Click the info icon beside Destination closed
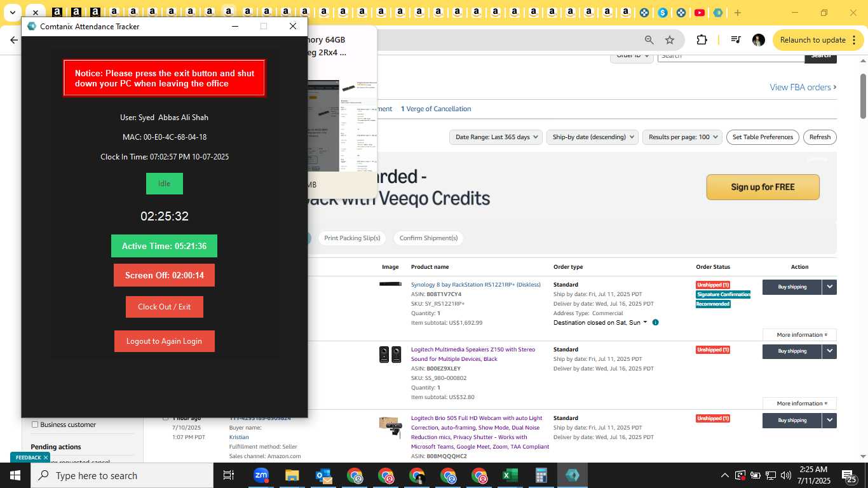Image resolution: width=868 pixels, height=488 pixels. click(x=656, y=322)
